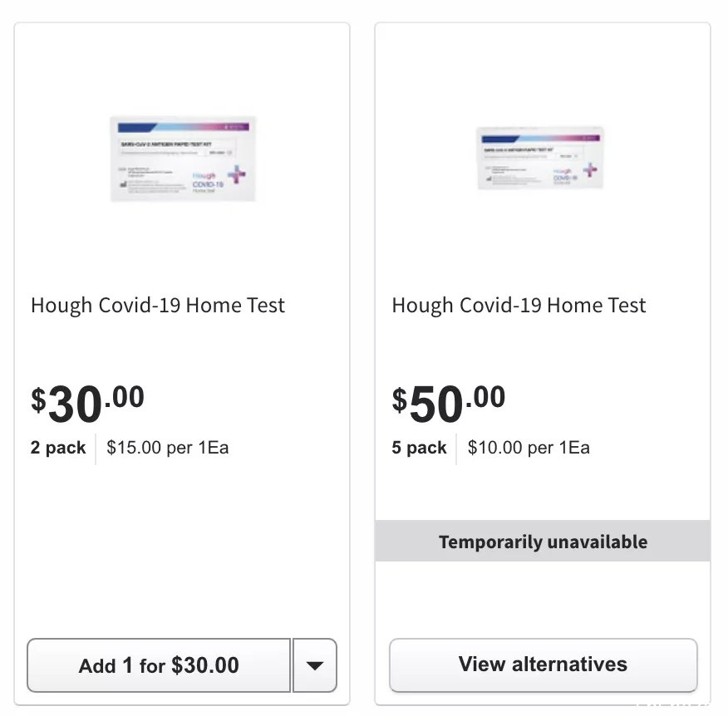Click the 5 pack size label

point(419,448)
